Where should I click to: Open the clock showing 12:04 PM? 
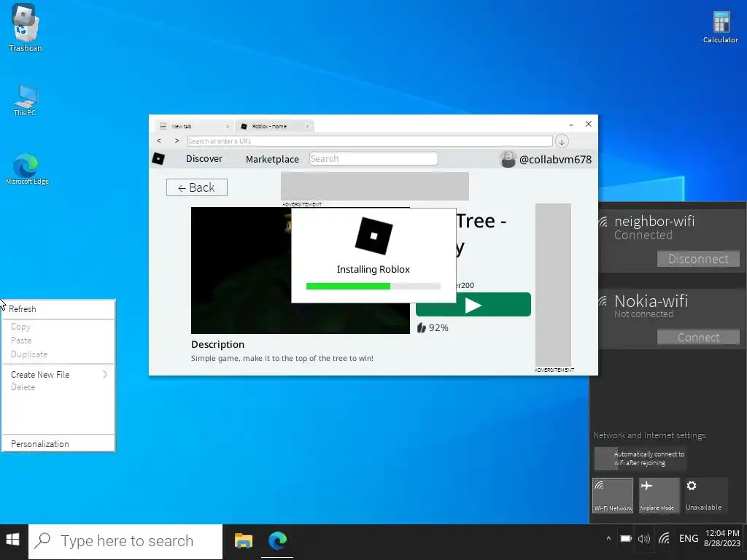(x=722, y=538)
